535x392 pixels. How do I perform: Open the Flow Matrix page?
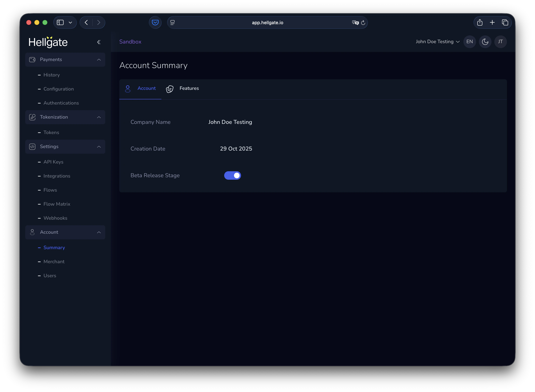click(x=57, y=204)
